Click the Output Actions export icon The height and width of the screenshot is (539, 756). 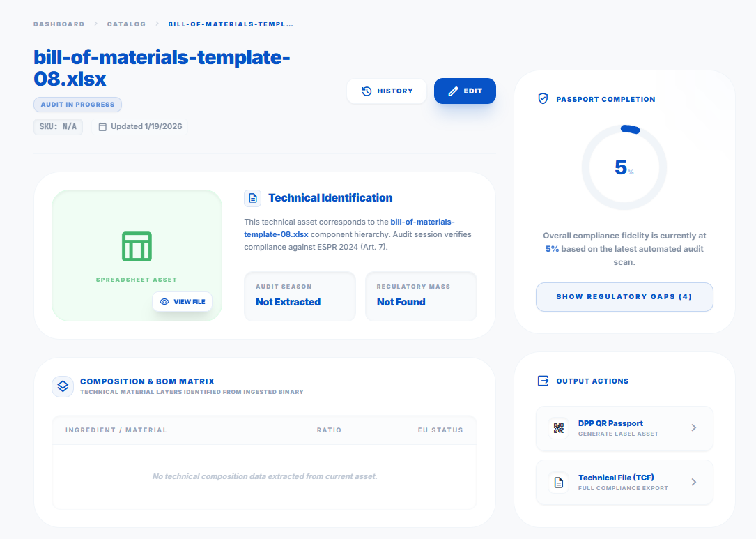[543, 381]
